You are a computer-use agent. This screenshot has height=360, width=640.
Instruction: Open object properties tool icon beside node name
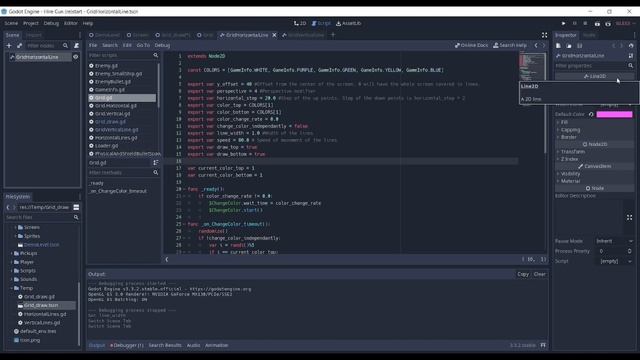pyautogui.click(x=631, y=56)
